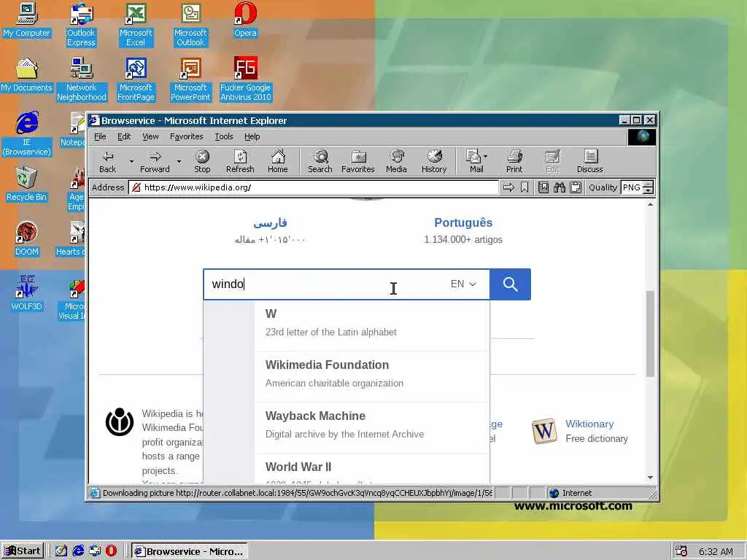Image resolution: width=747 pixels, height=560 pixels.
Task: Click the Wiktionary W logo icon
Action: coord(544,431)
